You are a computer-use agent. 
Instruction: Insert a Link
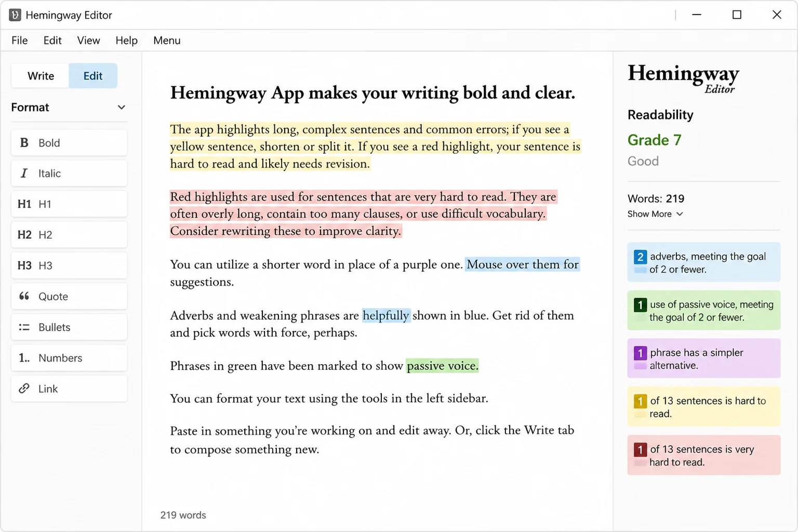pos(69,389)
